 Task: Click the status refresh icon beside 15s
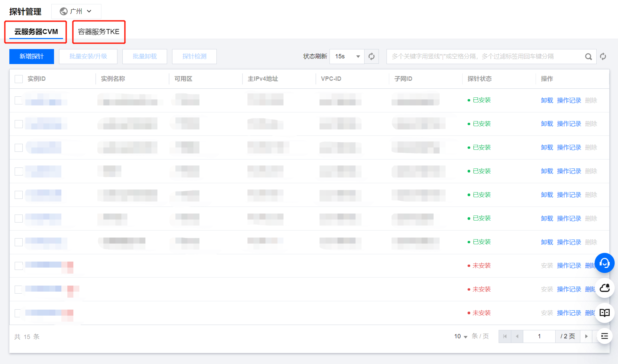[371, 56]
